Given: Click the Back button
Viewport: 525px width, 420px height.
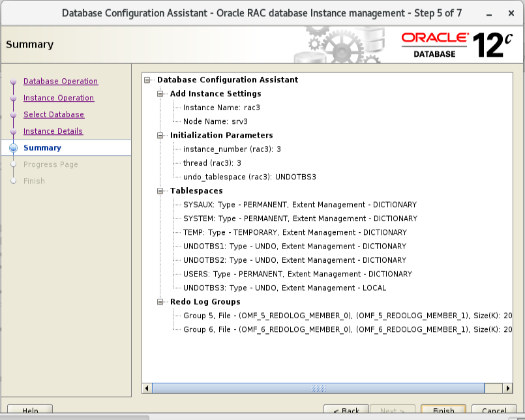Looking at the screenshot, I should 346,410.
